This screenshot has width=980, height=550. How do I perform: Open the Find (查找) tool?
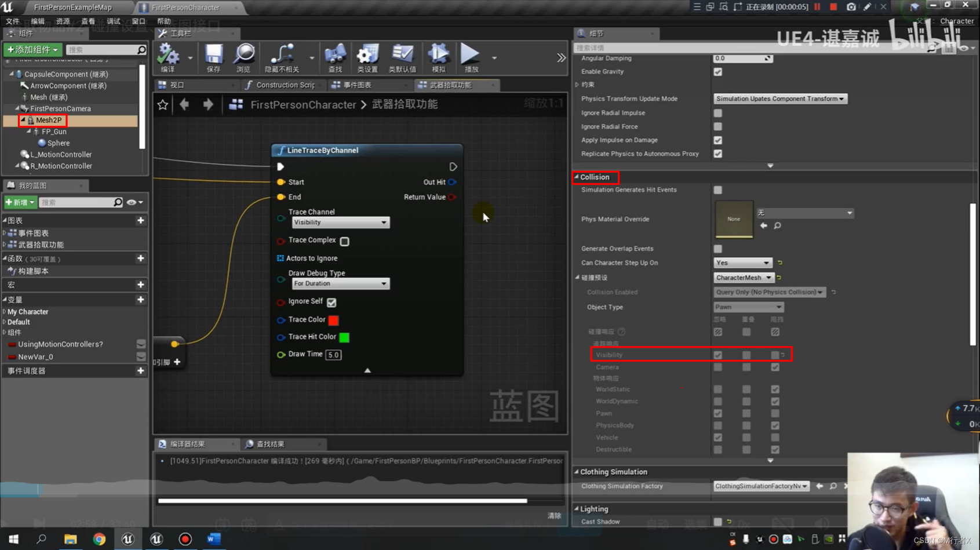click(335, 57)
